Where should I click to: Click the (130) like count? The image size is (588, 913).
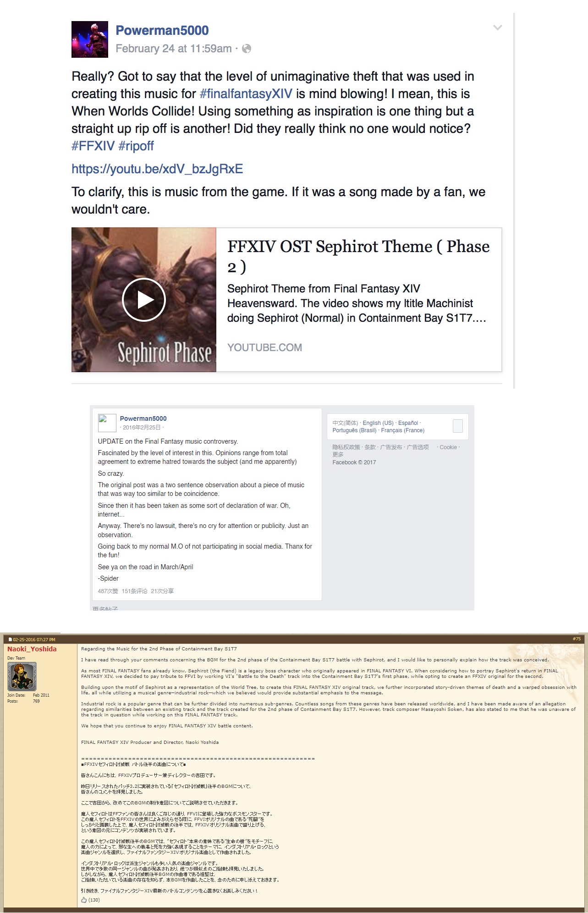click(94, 900)
